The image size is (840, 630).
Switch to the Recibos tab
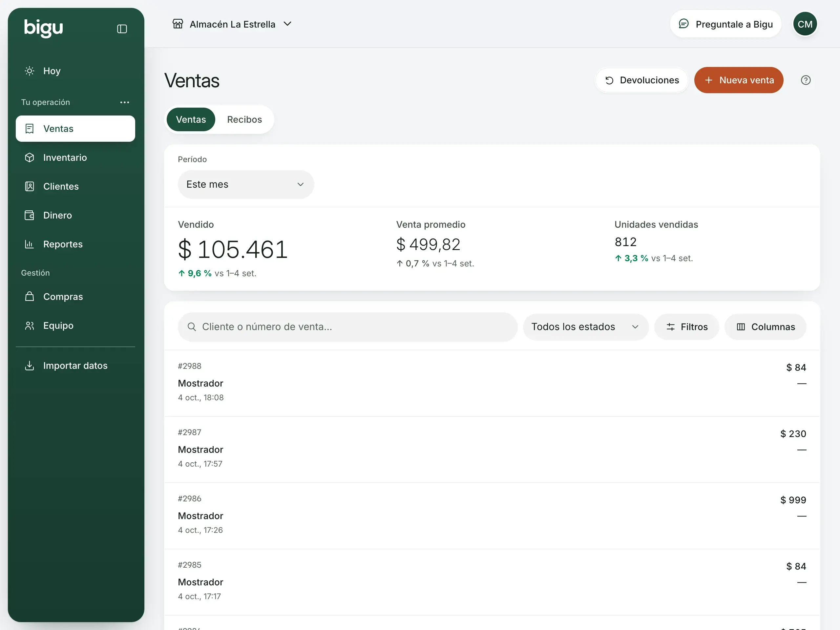244,120
